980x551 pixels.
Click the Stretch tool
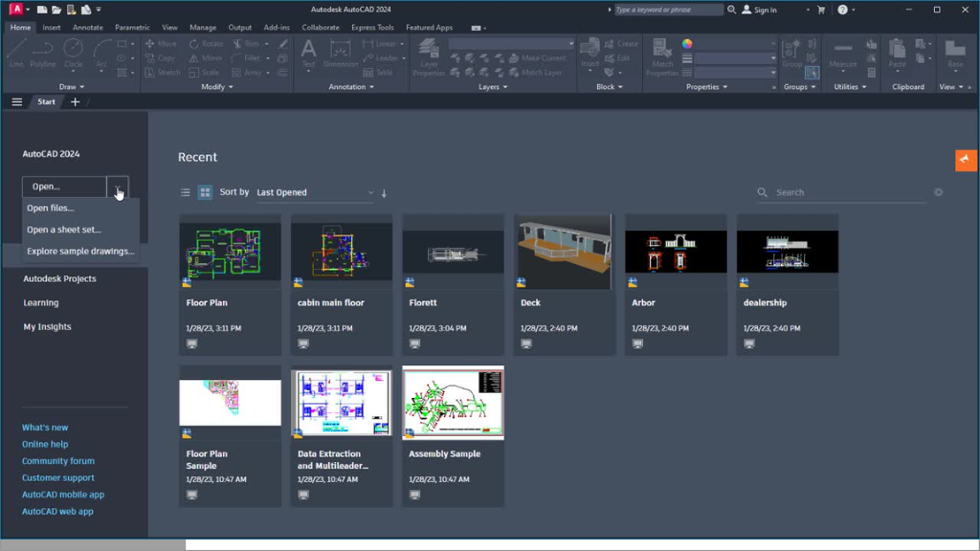pyautogui.click(x=163, y=73)
